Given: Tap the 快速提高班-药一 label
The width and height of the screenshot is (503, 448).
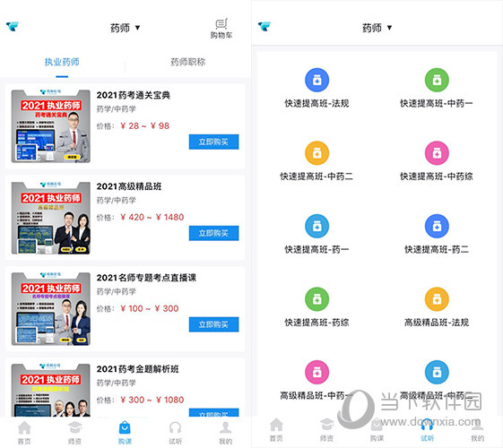Looking at the screenshot, I should [x=317, y=249].
